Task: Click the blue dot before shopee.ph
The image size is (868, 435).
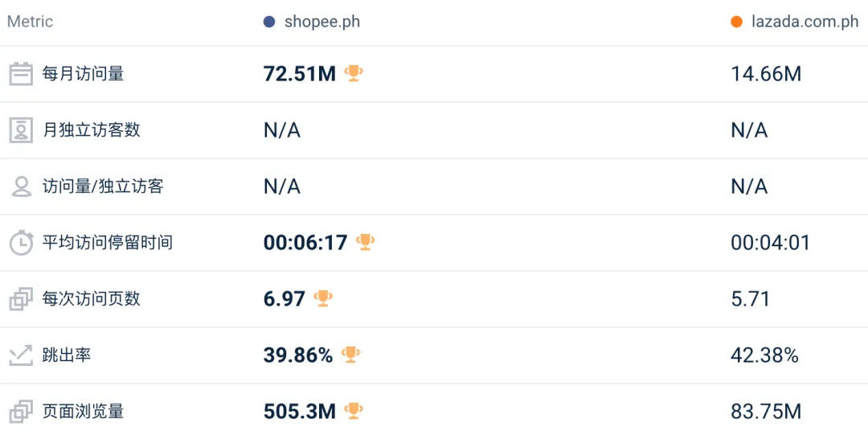Action: 269,22
